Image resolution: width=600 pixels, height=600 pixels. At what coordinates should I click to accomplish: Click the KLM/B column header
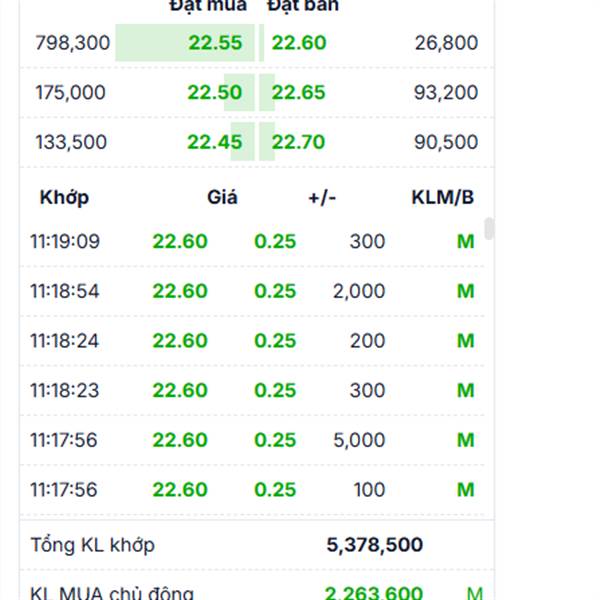[443, 197]
